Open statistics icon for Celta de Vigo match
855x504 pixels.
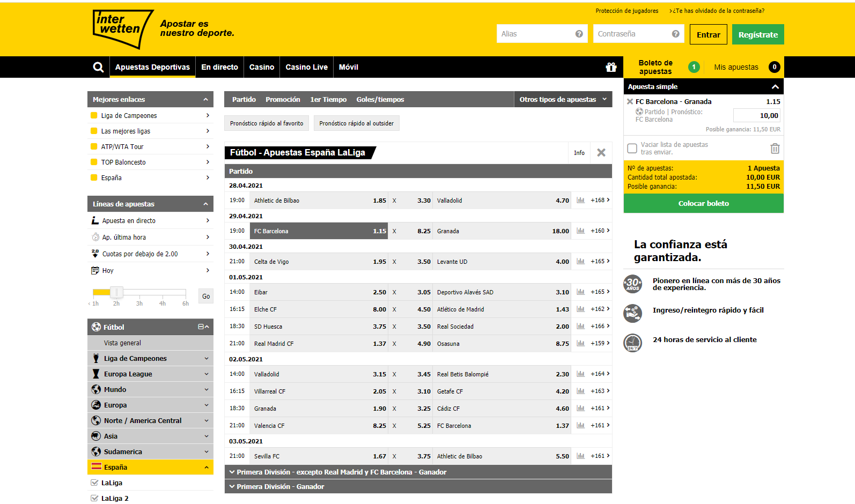pos(580,262)
